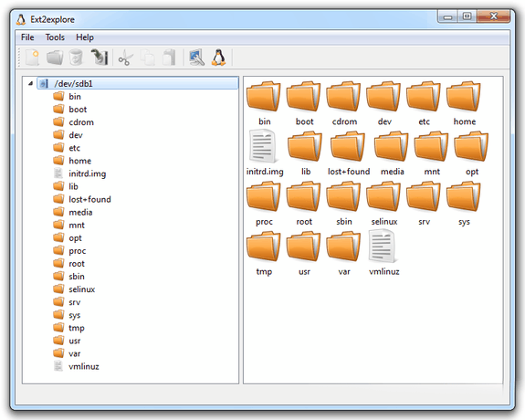Viewport: 525px width, 420px height.
Task: Select /dev/sdb1 root in tree
Action: coord(138,83)
